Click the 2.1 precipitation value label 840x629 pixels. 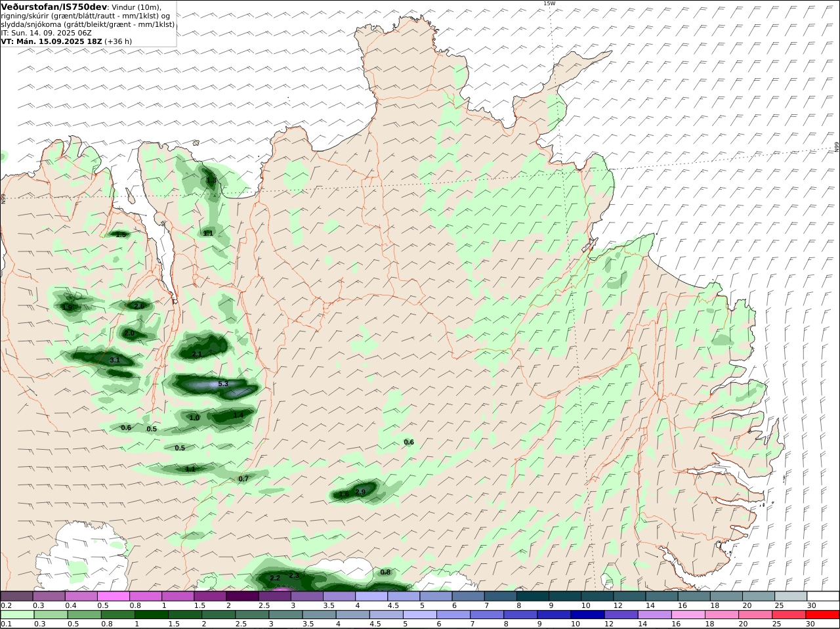[197, 354]
